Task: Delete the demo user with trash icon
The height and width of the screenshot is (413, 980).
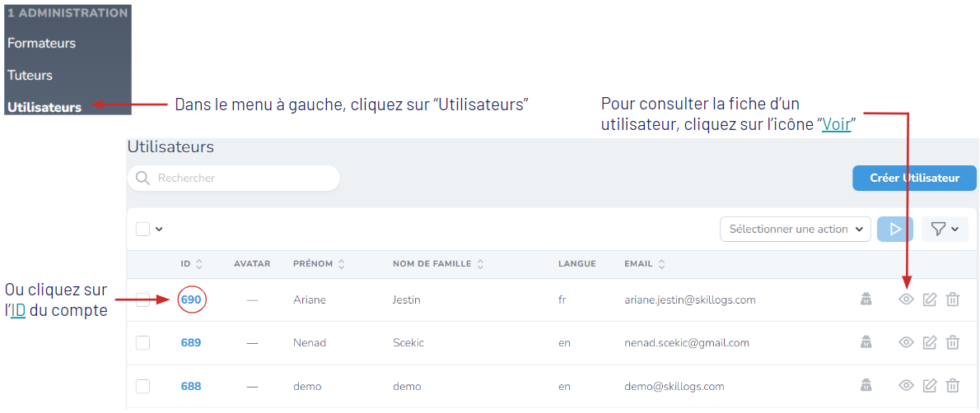Action: pos(953,386)
